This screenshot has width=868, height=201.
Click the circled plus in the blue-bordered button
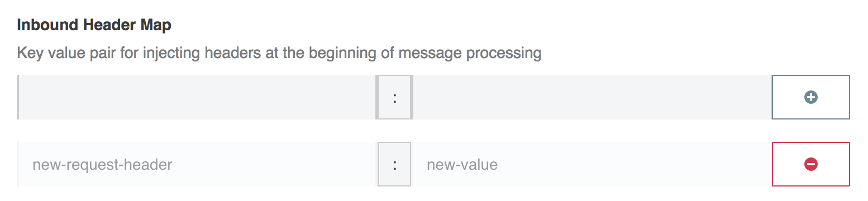pyautogui.click(x=810, y=97)
